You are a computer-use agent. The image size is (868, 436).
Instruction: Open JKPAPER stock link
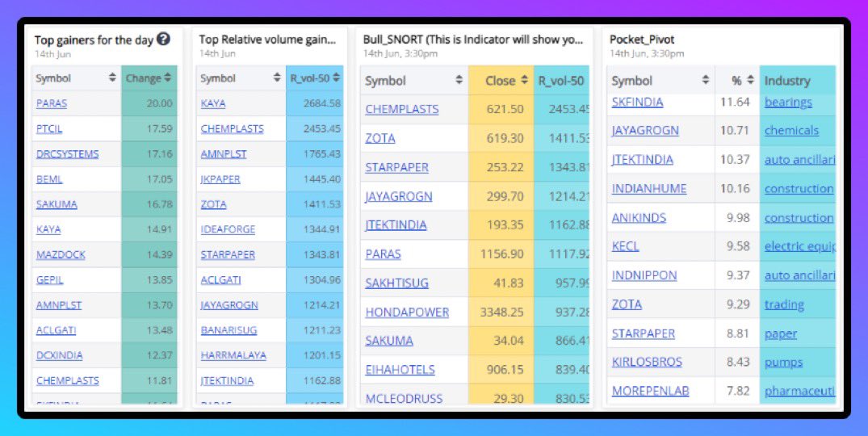coord(220,179)
